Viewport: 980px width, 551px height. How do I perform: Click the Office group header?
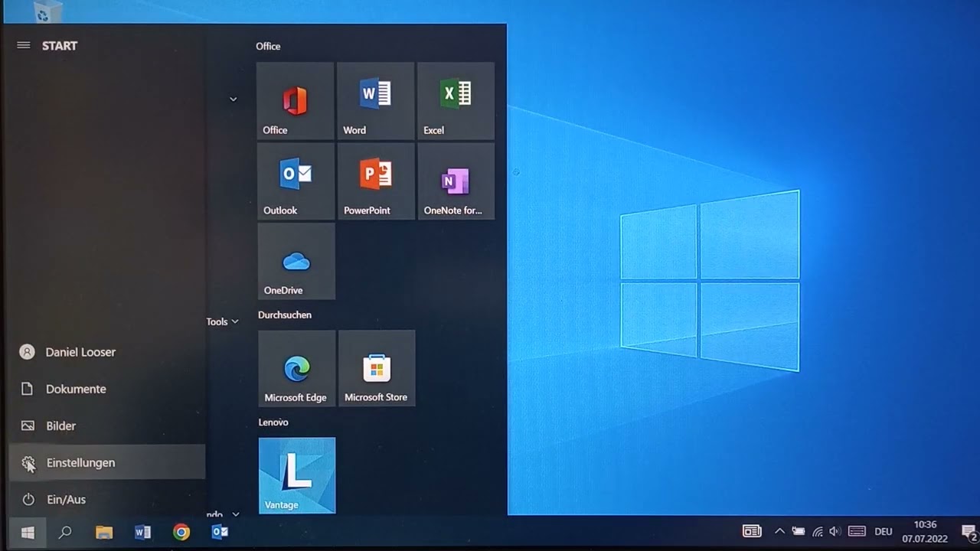(x=268, y=47)
